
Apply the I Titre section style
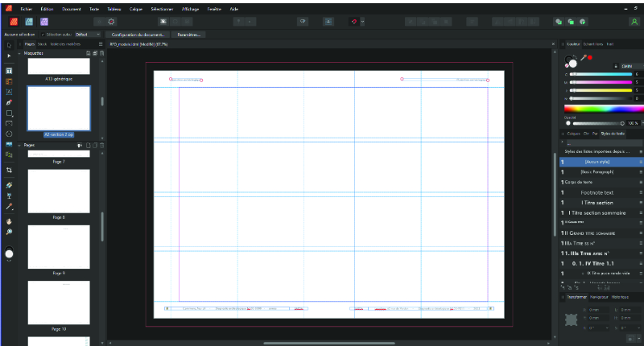click(601, 203)
